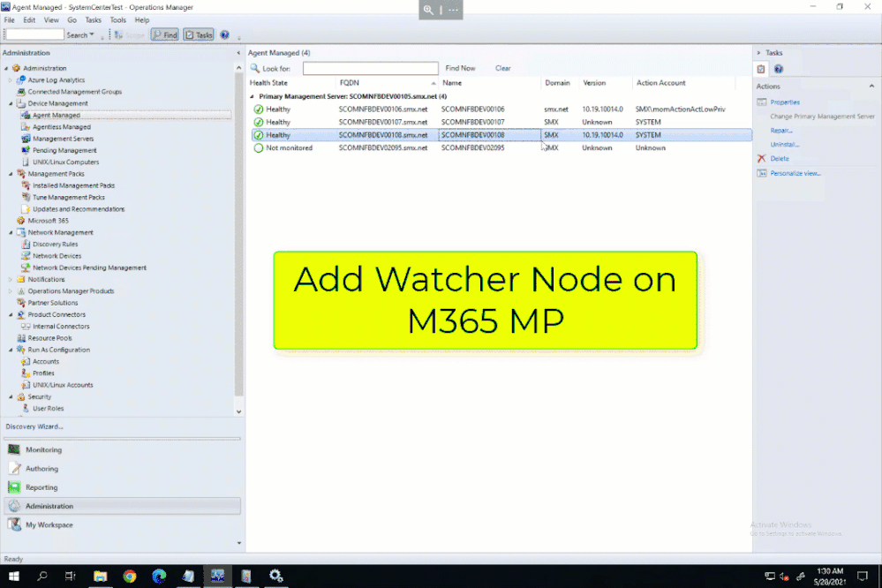Open the Internal Connectors icon

(26, 327)
